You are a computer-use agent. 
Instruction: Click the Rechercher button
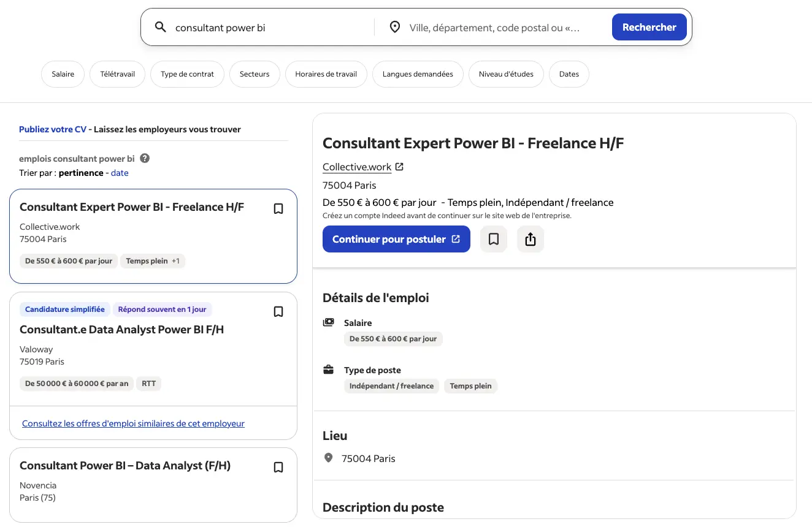[x=649, y=27]
